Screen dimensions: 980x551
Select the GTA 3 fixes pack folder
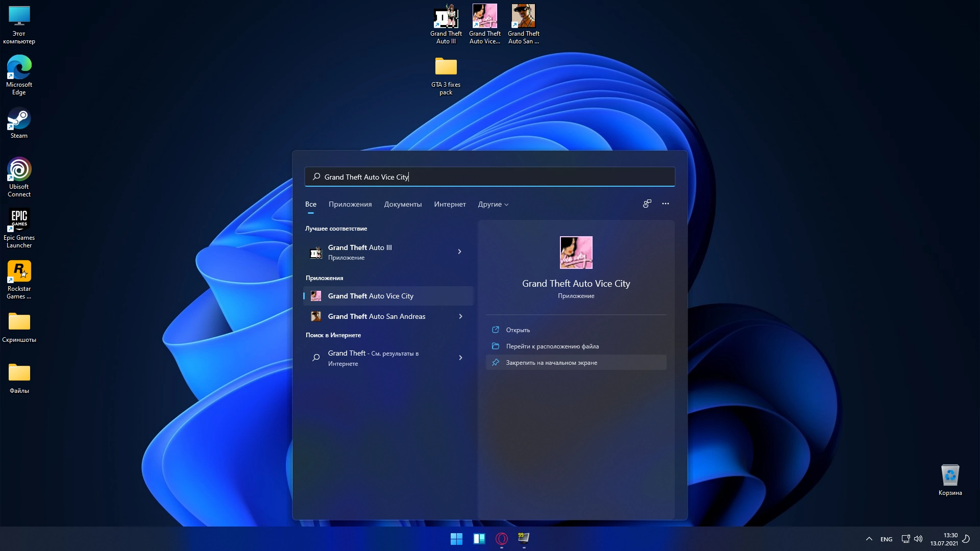pos(446,75)
